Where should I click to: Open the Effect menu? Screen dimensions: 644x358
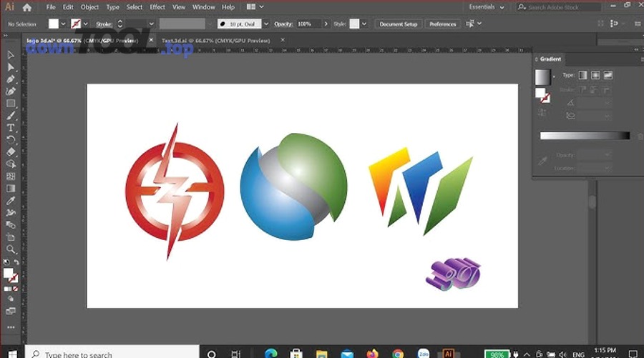[157, 7]
